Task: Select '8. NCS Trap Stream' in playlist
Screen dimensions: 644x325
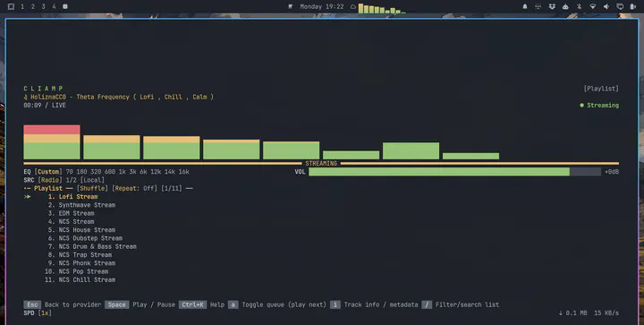Action: (x=80, y=255)
